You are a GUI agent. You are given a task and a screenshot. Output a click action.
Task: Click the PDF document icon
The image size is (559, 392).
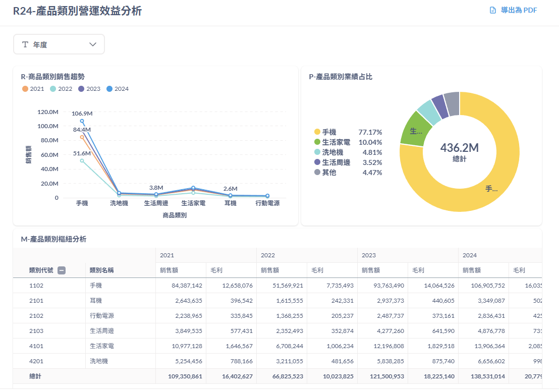click(x=493, y=11)
